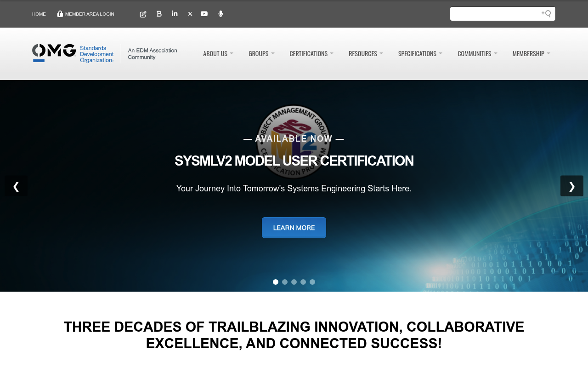Screen dimensions: 588x368
Task: Expand the COMMUNITIES menu
Action: (x=477, y=53)
